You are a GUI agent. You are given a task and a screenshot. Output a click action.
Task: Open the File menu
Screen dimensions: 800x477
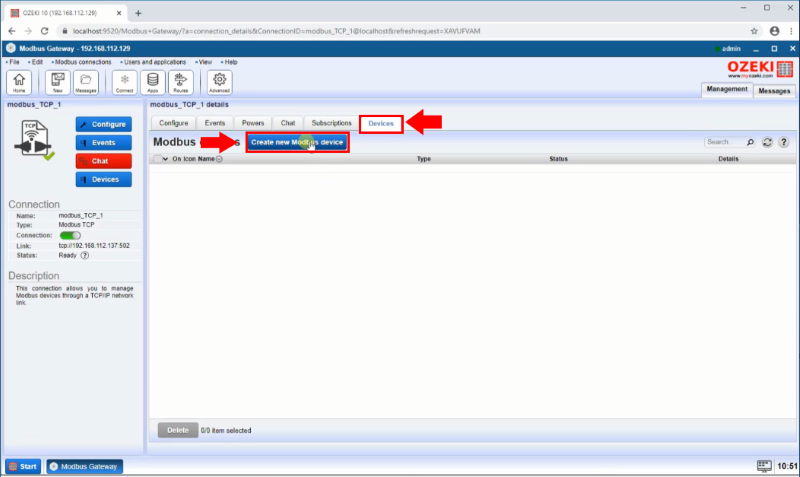coord(13,62)
